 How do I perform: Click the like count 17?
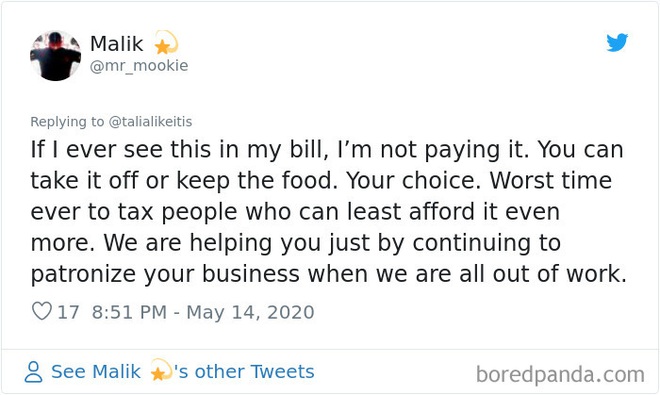tap(68, 312)
